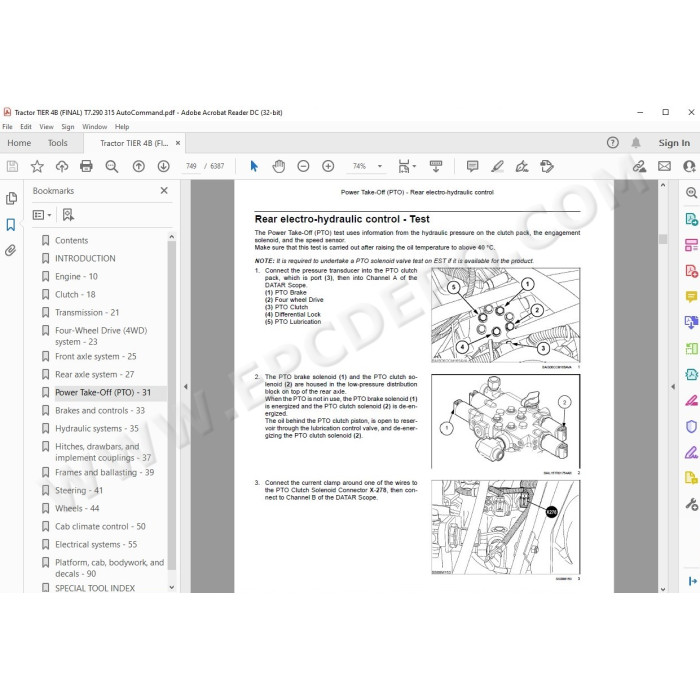
Task: Click the read mode scrolling icon
Action: (436, 167)
